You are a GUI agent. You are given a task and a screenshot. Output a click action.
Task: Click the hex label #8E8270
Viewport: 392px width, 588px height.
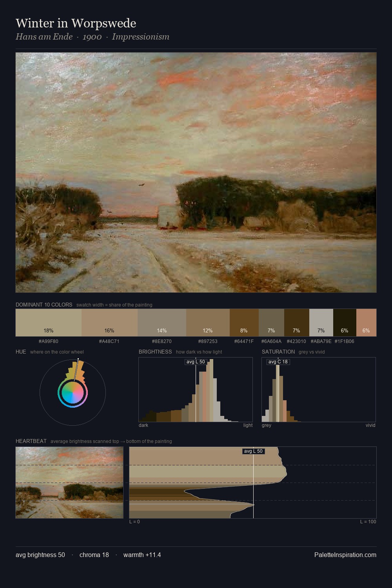[162, 341]
